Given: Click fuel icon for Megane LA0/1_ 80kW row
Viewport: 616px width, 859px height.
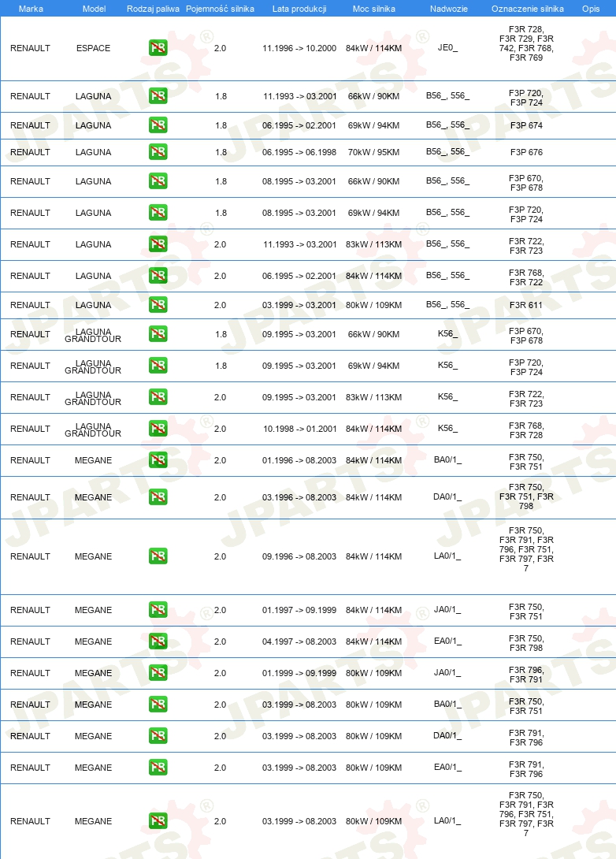Looking at the screenshot, I should pos(158,821).
